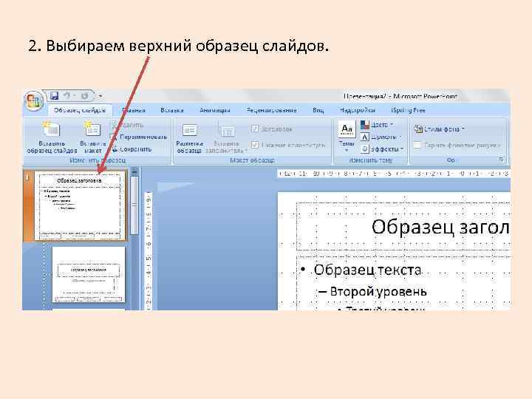Image resolution: width=532 pixels, height=399 pixels.
Task: Click the Образец заголовка title placeholder
Action: [403, 227]
